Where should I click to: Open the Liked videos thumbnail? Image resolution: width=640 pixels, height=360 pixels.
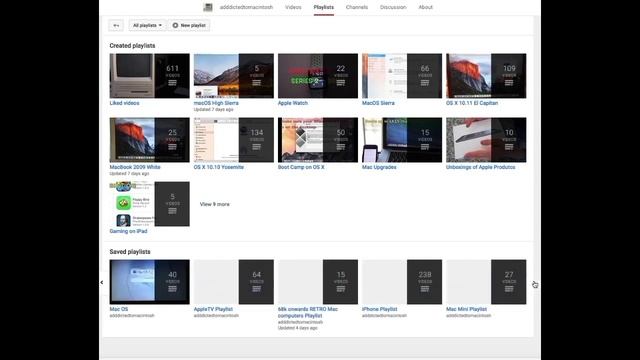(149, 76)
